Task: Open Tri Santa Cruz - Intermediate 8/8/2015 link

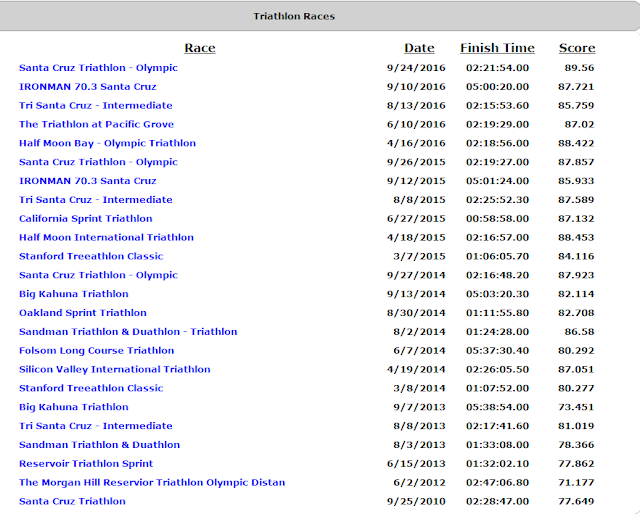Action: (96, 200)
